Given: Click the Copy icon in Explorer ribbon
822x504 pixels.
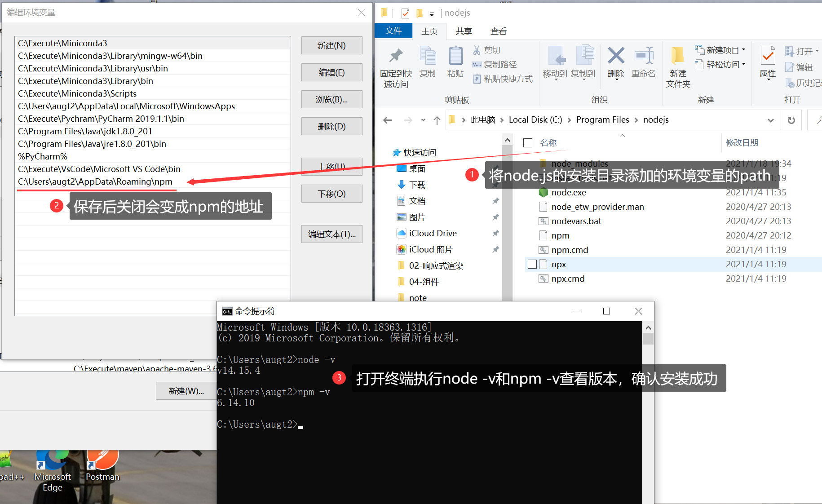Looking at the screenshot, I should pos(428,56).
